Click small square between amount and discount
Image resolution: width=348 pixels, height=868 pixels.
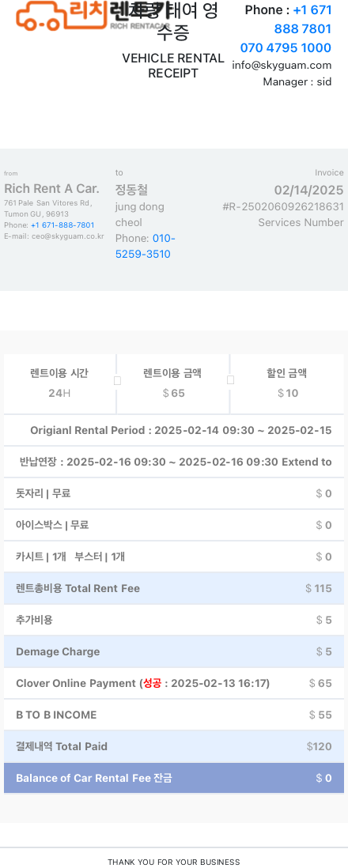coord(230,379)
